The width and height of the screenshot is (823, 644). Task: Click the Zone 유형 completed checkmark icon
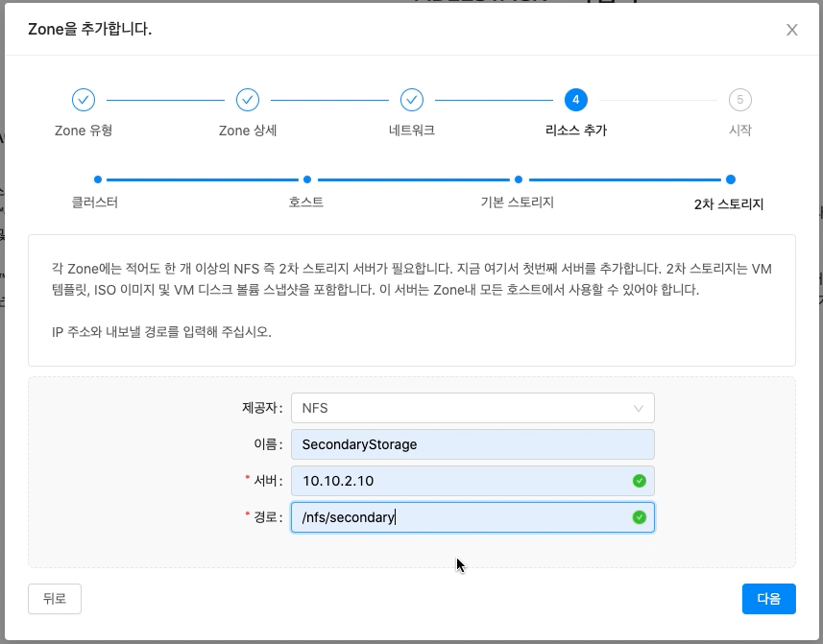pos(83,100)
